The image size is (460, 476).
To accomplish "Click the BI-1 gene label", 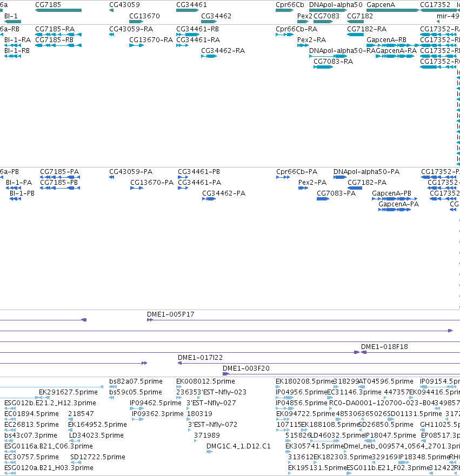I will tap(11, 16).
